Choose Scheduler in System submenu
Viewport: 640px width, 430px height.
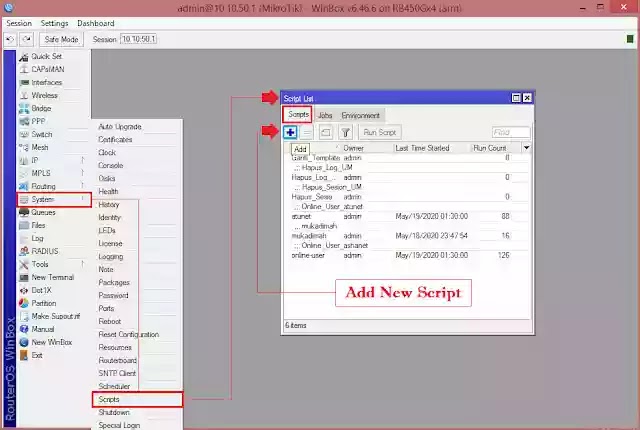[x=114, y=386]
